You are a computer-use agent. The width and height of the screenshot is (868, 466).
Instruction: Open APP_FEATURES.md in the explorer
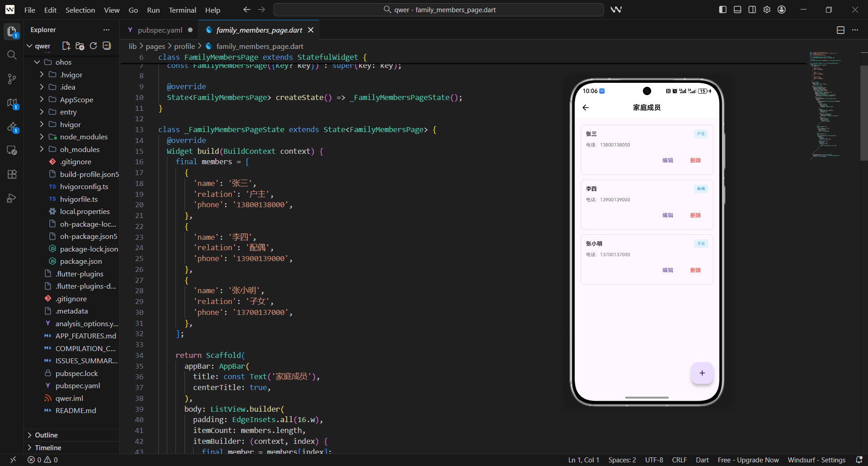(x=85, y=336)
